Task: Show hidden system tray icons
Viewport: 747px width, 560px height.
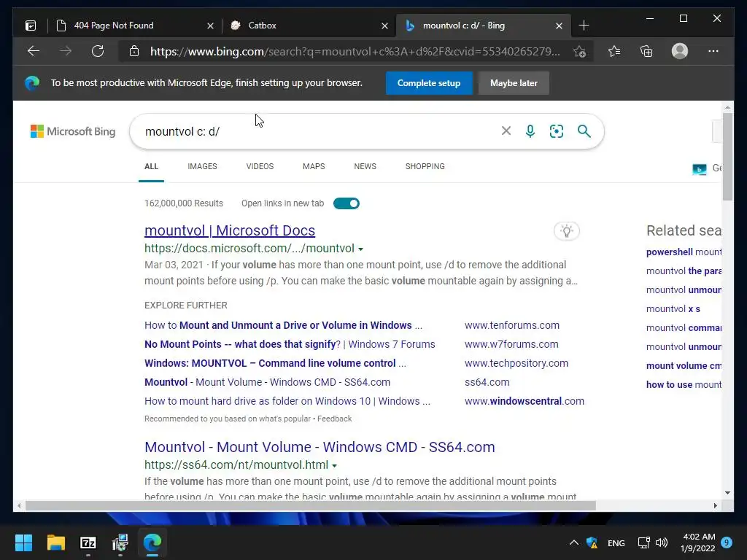Action: coord(574,542)
